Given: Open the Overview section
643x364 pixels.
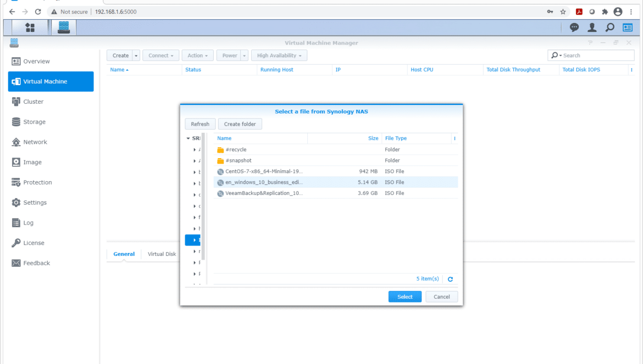Looking at the screenshot, I should (51, 61).
